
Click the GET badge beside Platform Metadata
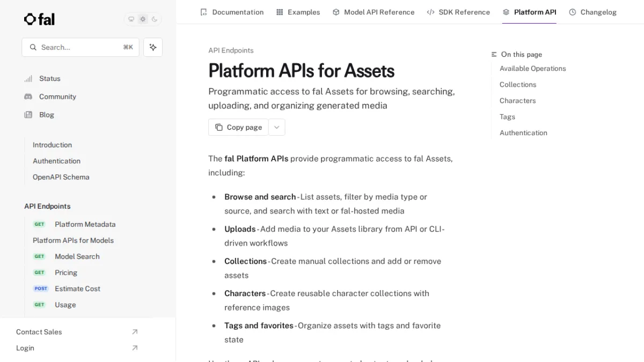click(x=40, y=224)
